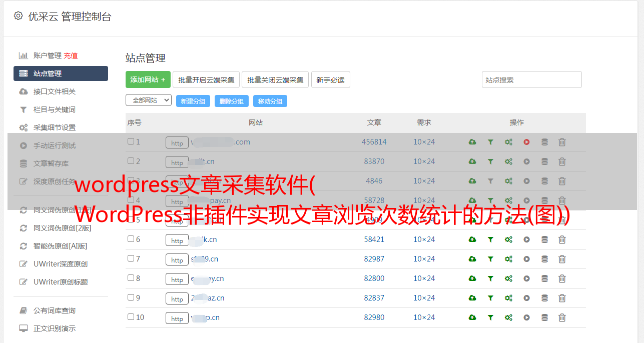The height and width of the screenshot is (343, 644).
Task: Open database icon in row 1
Action: (544, 142)
